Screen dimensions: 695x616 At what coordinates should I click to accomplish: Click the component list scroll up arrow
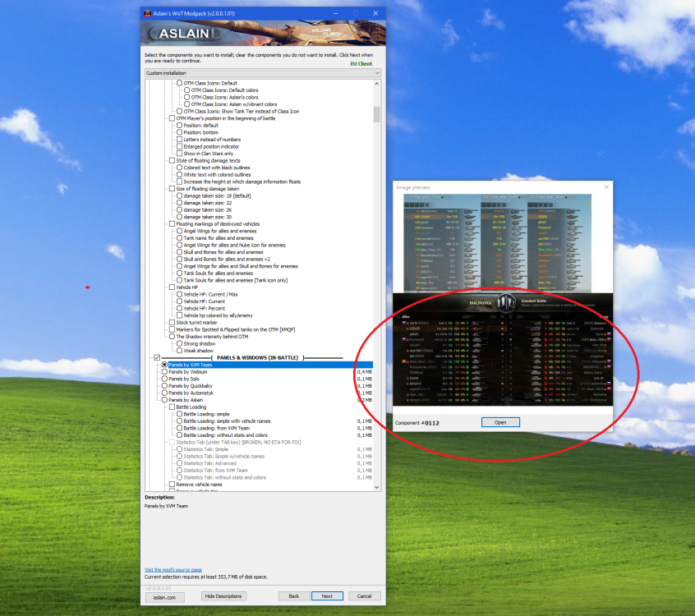coord(377,83)
